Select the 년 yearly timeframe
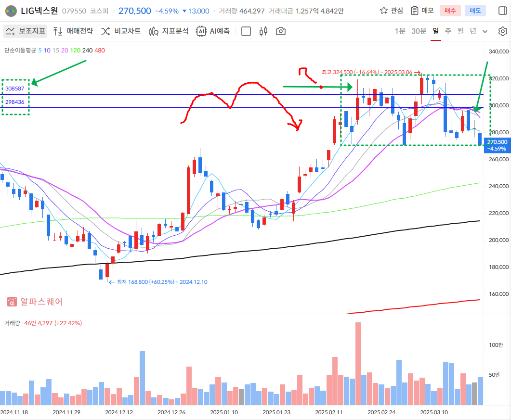Image resolution: width=511 pixels, height=420 pixels. [x=473, y=31]
